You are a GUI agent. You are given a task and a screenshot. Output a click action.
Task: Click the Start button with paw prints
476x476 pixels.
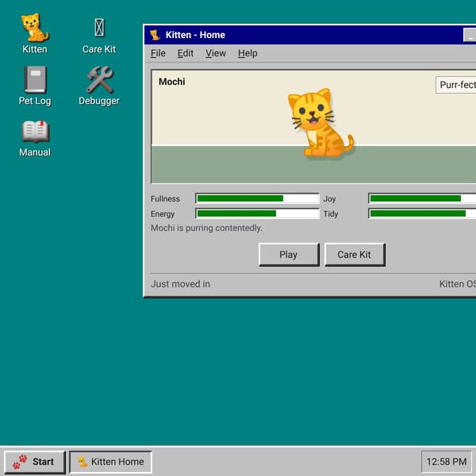35,462
